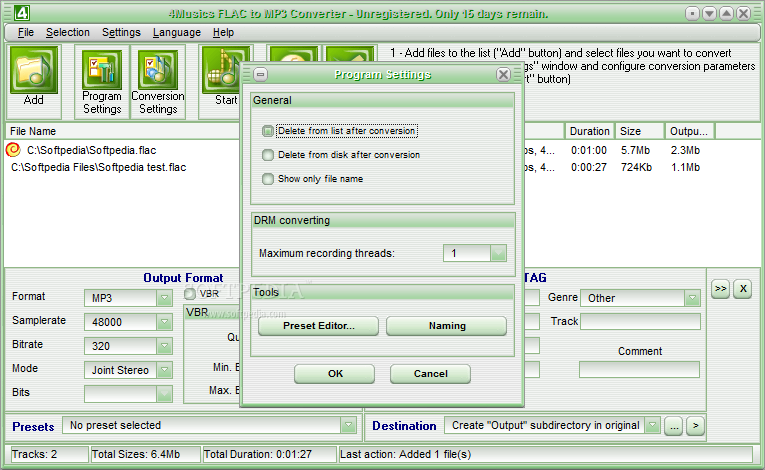765x470 pixels.
Task: Open the Bitrate dropdown showing 320
Action: (x=164, y=346)
